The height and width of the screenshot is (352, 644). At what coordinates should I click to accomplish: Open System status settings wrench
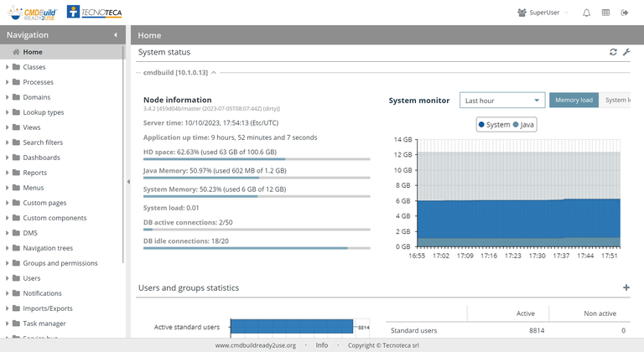click(626, 52)
